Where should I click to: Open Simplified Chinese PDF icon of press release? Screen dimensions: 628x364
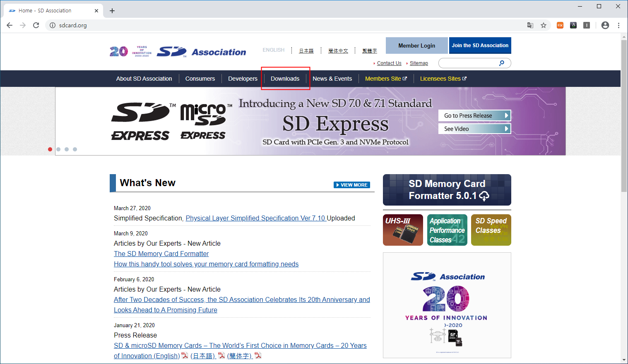point(258,355)
